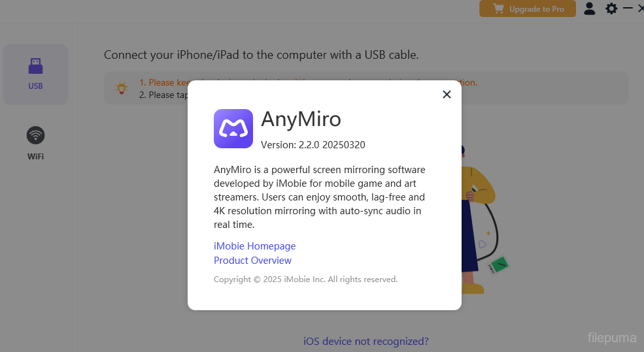
Task: Open the user account profile icon
Action: click(590, 8)
